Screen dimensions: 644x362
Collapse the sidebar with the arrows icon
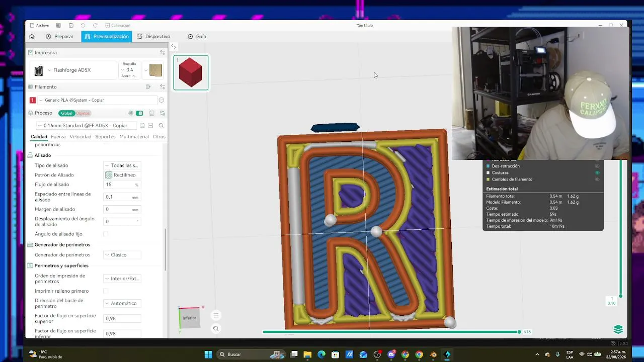tap(174, 47)
